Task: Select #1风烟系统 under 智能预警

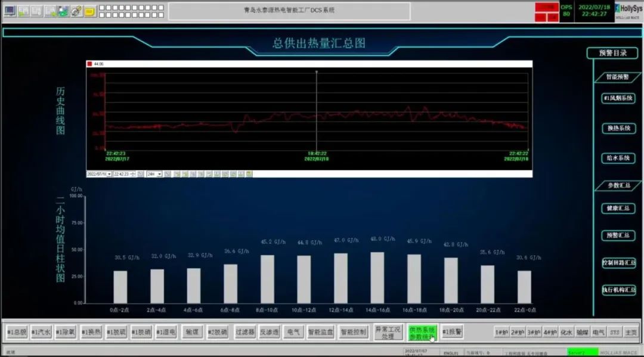Action: 618,98
